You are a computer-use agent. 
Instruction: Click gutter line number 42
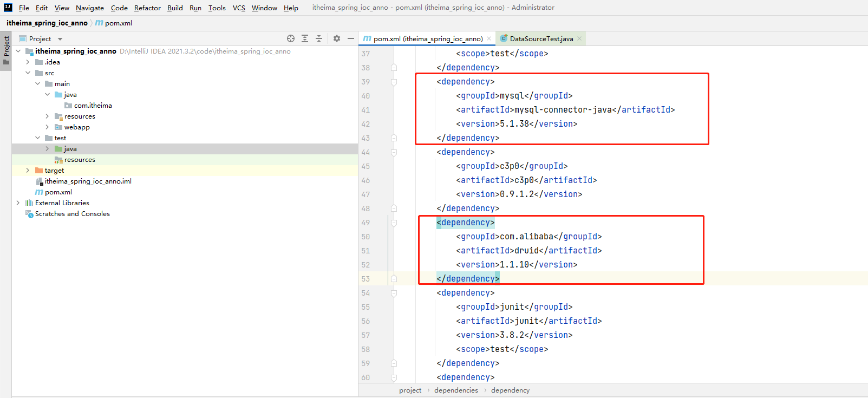tap(366, 124)
